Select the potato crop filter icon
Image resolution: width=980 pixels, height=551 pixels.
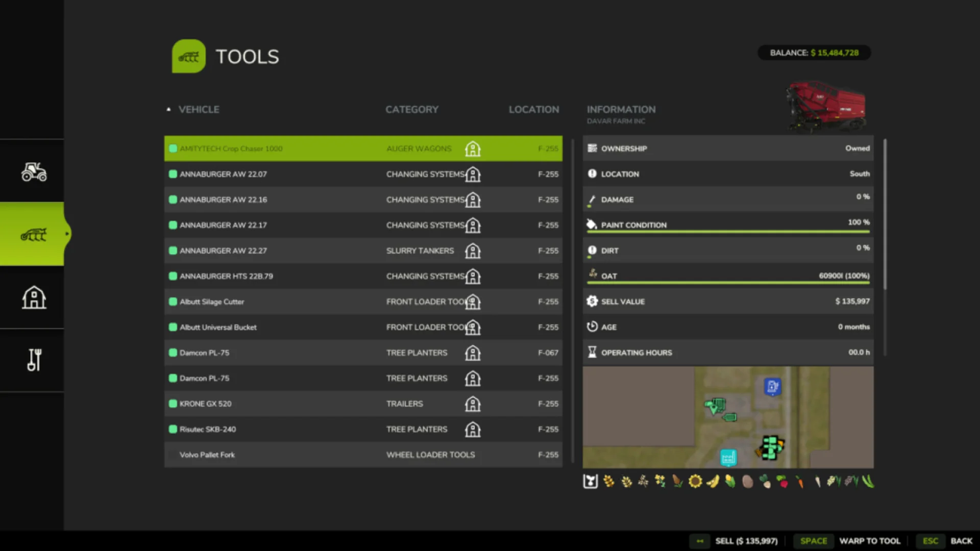747,481
